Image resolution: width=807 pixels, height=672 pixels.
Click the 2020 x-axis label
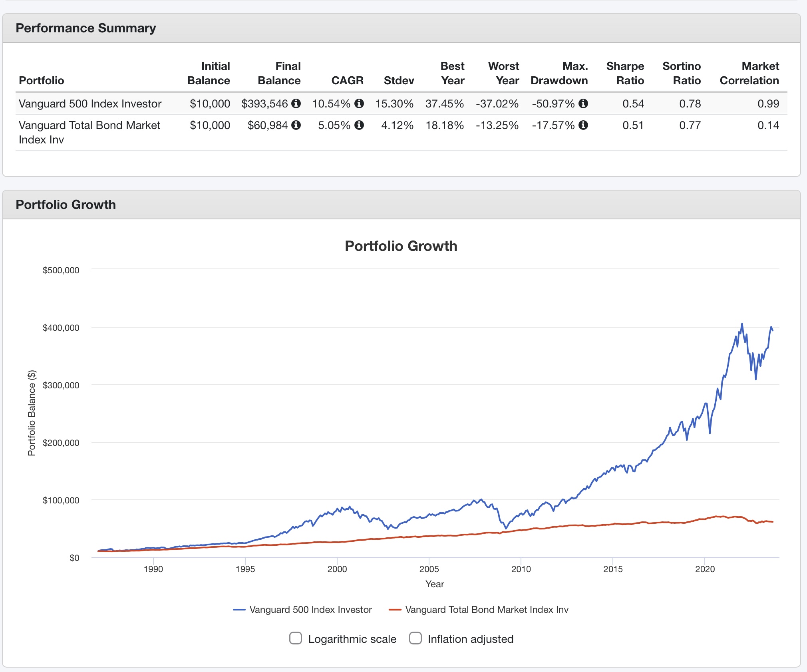[705, 569]
